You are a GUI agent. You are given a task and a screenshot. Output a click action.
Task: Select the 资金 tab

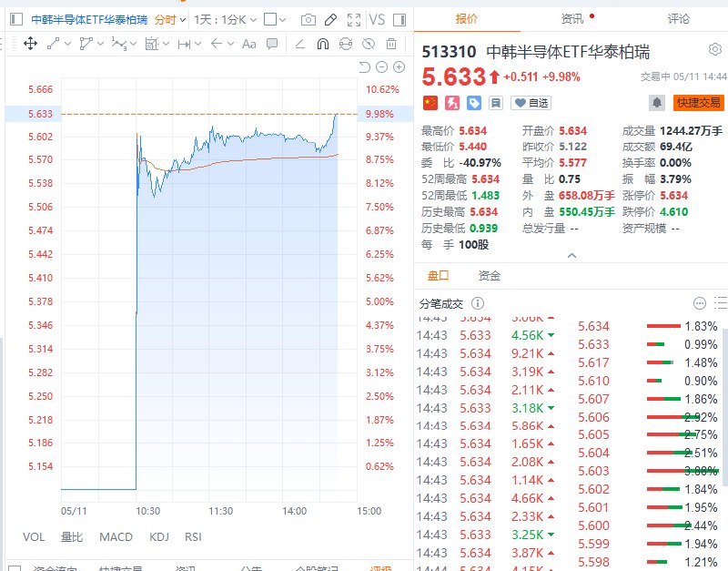point(490,276)
